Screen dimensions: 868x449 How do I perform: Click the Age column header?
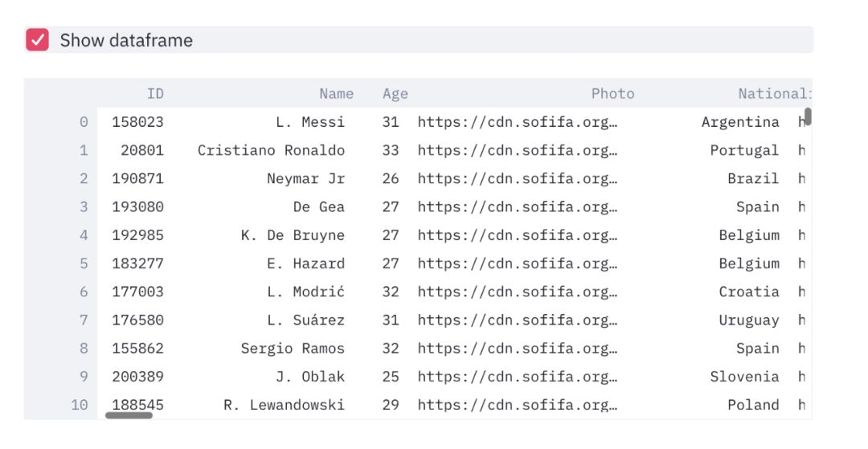coord(395,94)
